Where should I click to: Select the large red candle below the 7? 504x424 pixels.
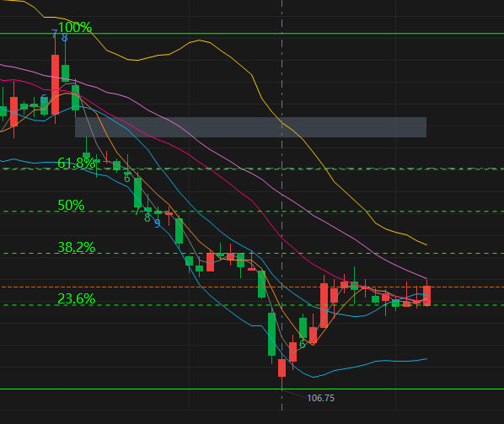pos(56,84)
